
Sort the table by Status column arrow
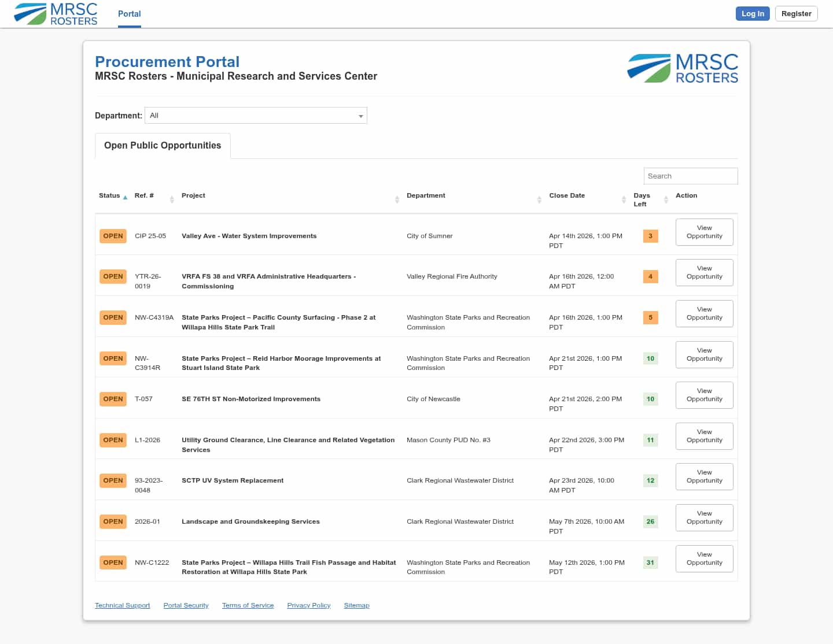(125, 198)
